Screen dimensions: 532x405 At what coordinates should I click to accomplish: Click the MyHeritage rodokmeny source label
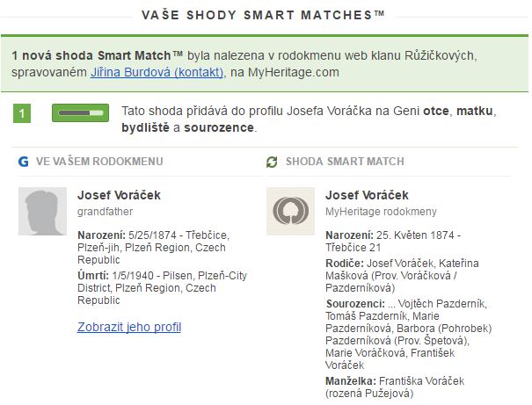tap(381, 212)
